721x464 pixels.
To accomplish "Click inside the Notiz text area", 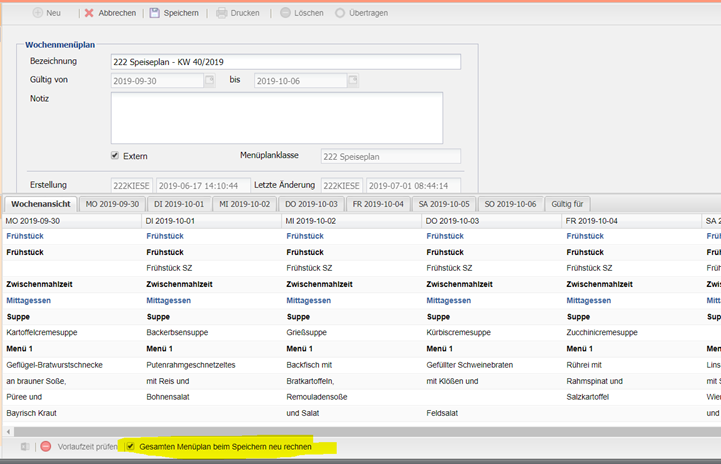I will pyautogui.click(x=276, y=118).
